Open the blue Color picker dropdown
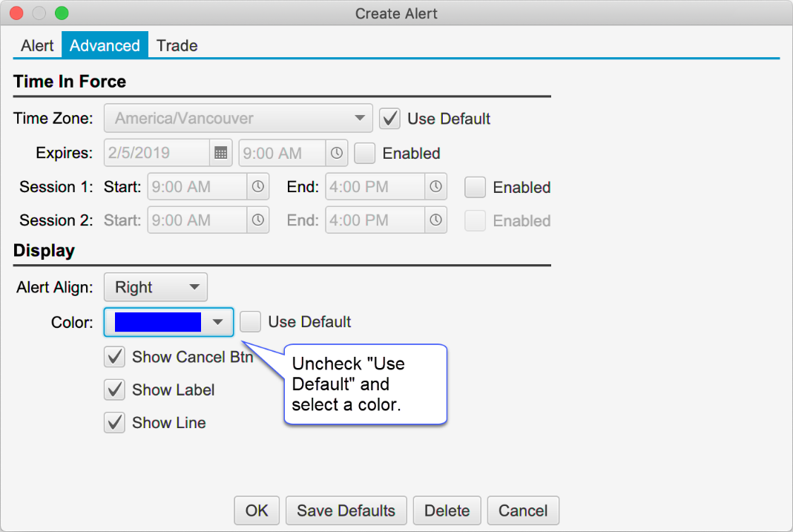The height and width of the screenshot is (532, 793). tap(169, 322)
